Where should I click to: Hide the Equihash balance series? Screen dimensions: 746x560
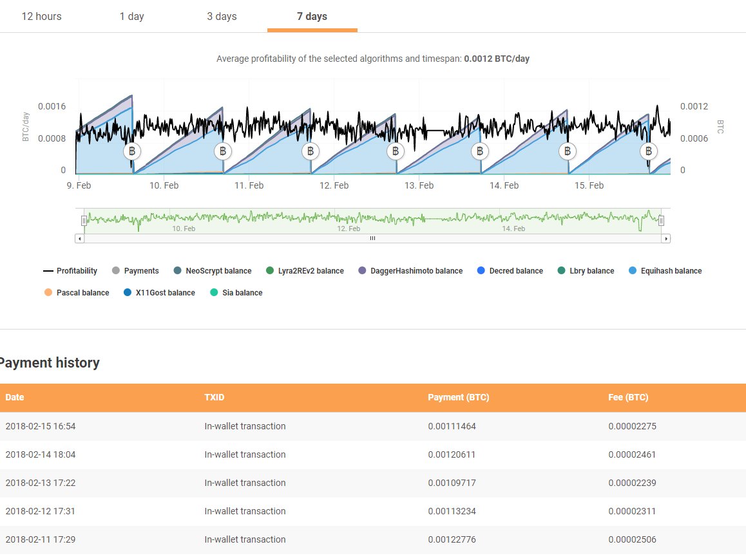pos(665,270)
